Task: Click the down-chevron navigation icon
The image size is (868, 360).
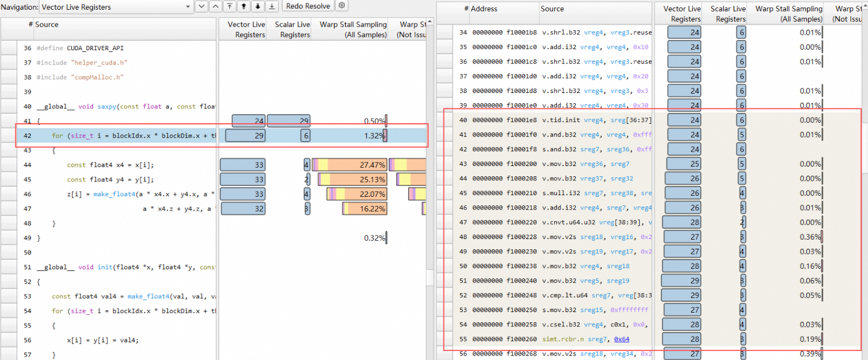Action: click(201, 6)
